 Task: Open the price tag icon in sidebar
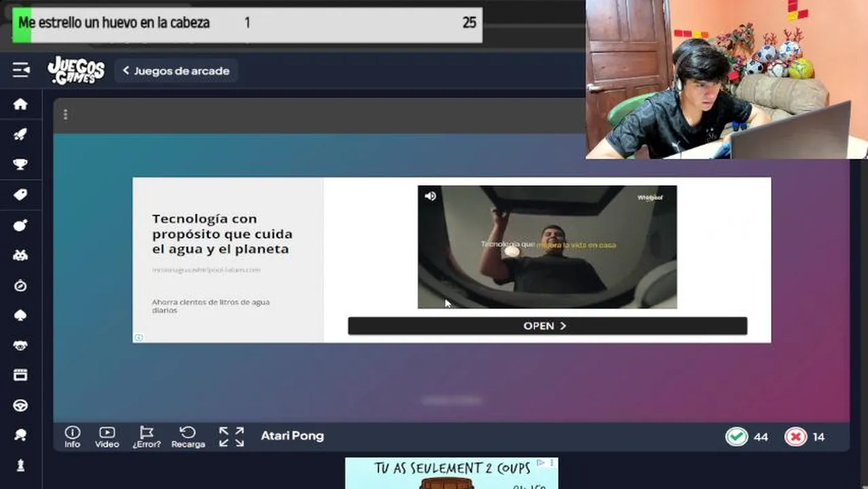click(20, 195)
